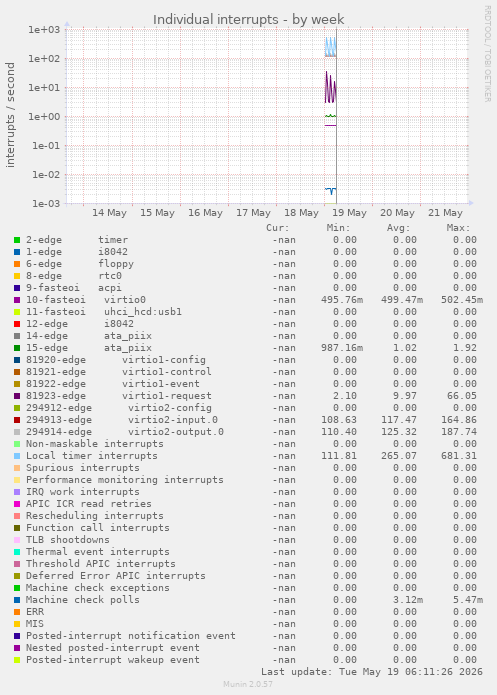This screenshot has height=695, width=497.
Task: Click the Munin 2.0.57 footer text
Action: pyautogui.click(x=248, y=684)
